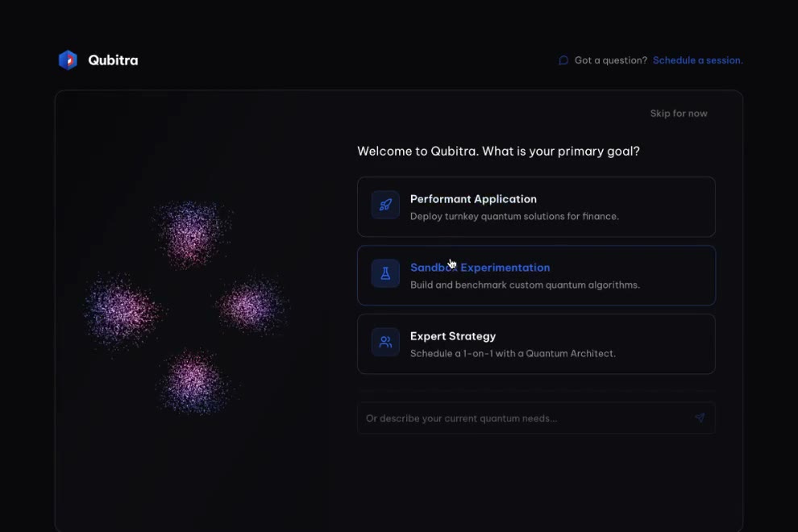Select the people icon for Expert Strategy
The image size is (798, 532).
tap(385, 342)
